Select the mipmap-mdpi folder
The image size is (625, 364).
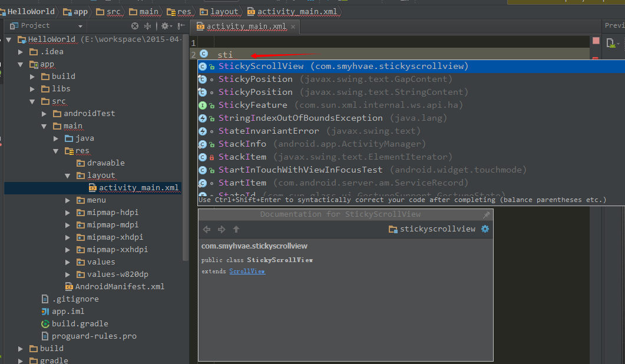coord(108,225)
